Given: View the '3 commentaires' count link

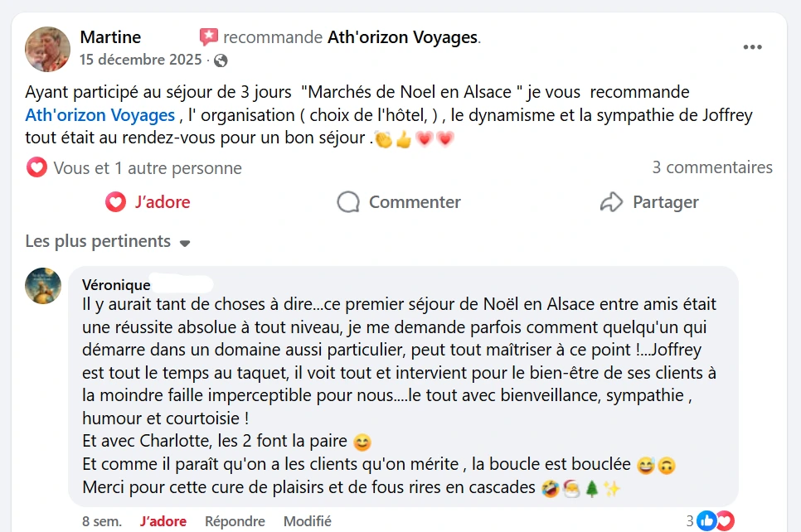Looking at the screenshot, I should [x=712, y=167].
